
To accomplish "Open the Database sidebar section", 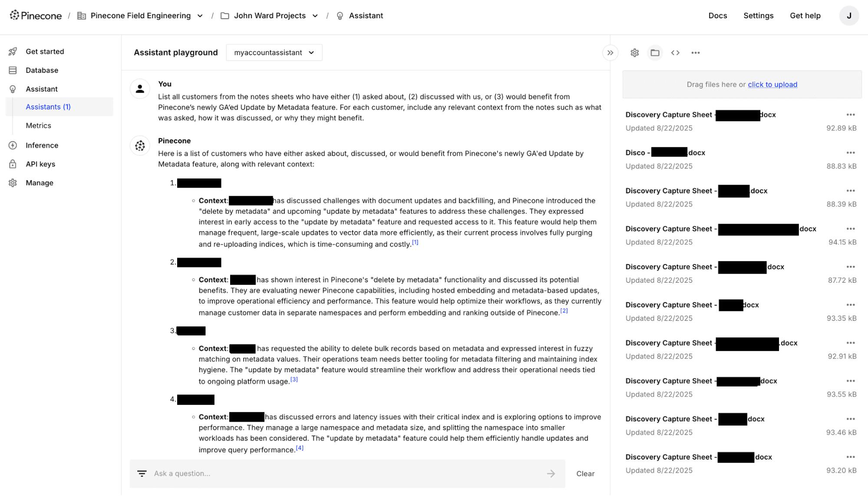I will coord(42,70).
